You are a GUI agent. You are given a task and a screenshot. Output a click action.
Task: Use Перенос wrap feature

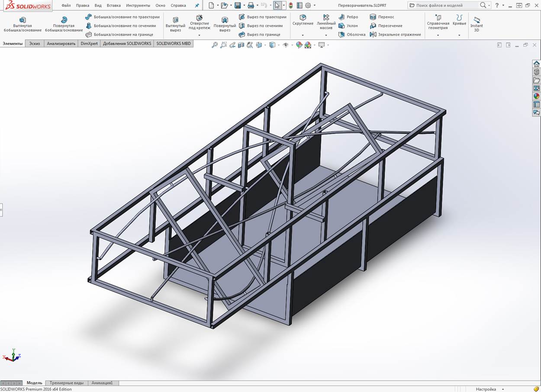[382, 17]
